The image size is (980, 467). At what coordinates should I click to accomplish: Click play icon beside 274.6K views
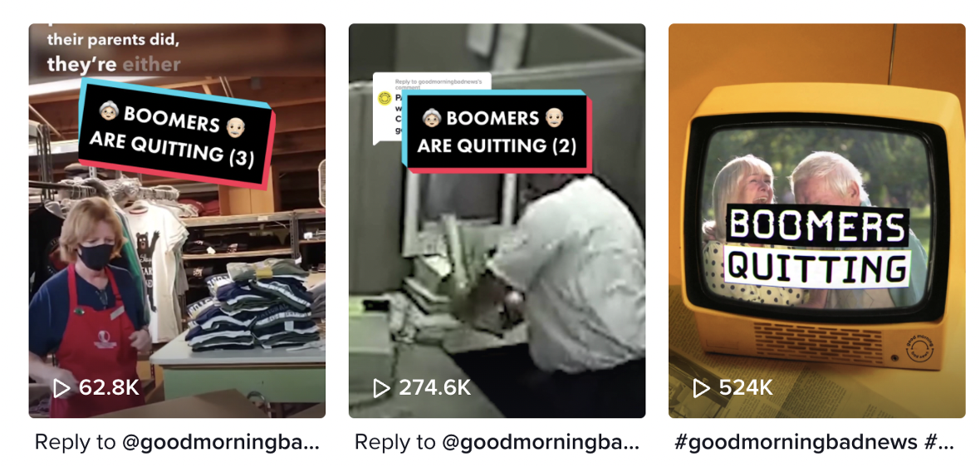tap(381, 387)
